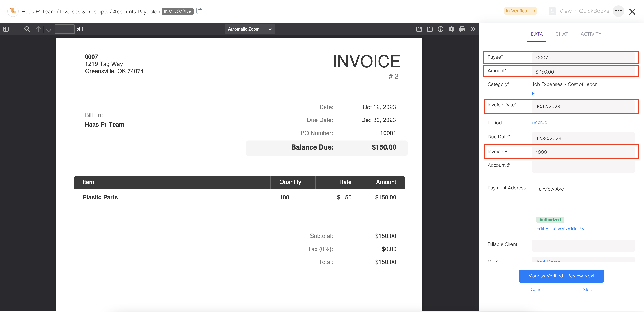644x312 pixels.
Task: Copy the INV-D072D8 invoice ID
Action: [x=199, y=12]
